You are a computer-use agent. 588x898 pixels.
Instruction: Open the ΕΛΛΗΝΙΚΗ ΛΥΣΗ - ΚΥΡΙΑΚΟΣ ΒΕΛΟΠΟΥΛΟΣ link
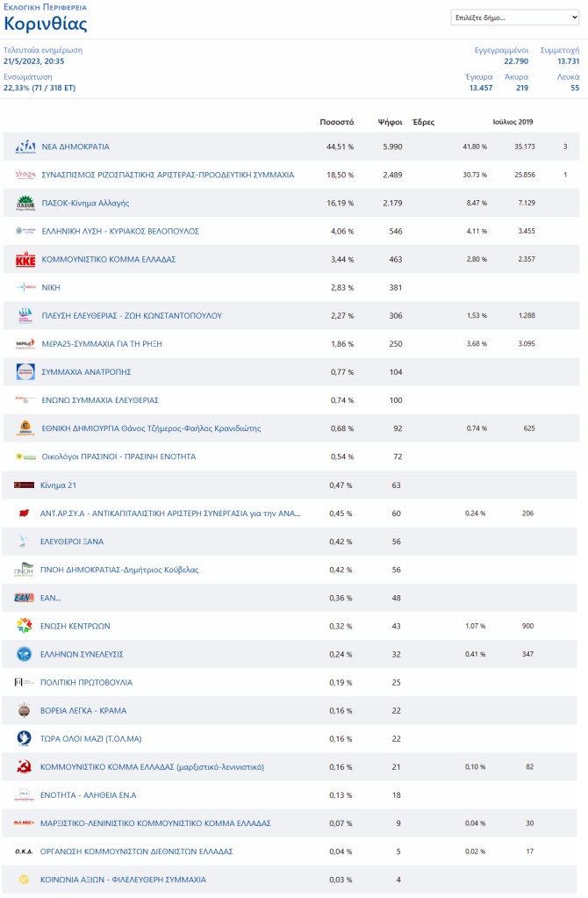pos(120,232)
